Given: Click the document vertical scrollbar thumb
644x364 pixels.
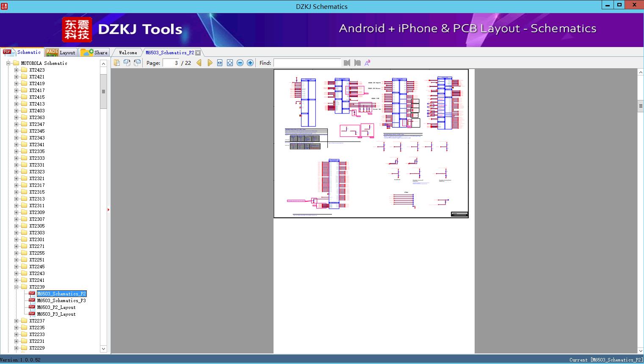Looking at the screenshot, I should [x=641, y=106].
